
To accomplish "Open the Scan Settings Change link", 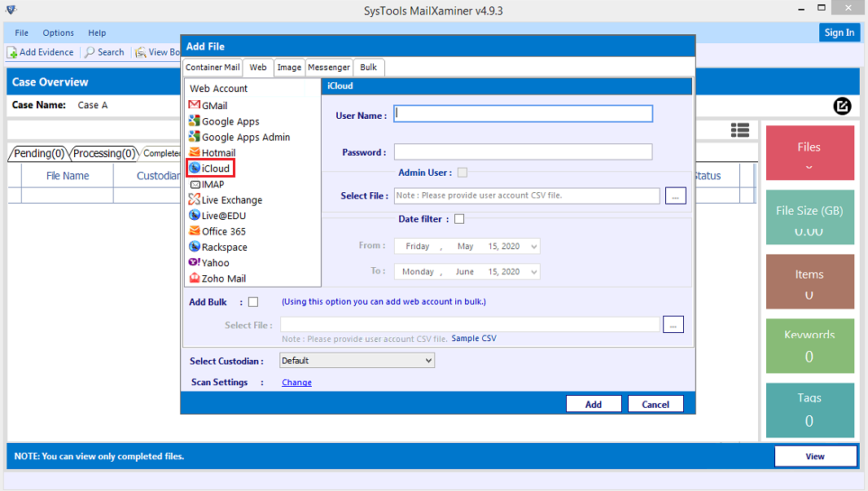I will click(x=296, y=383).
